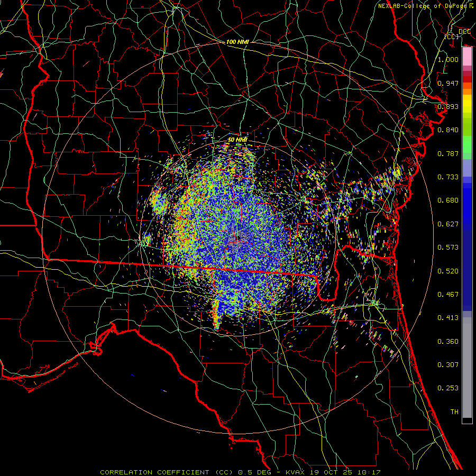
Task: Click the CORRELATION COEFFICIENT product title text
Action: [167, 472]
